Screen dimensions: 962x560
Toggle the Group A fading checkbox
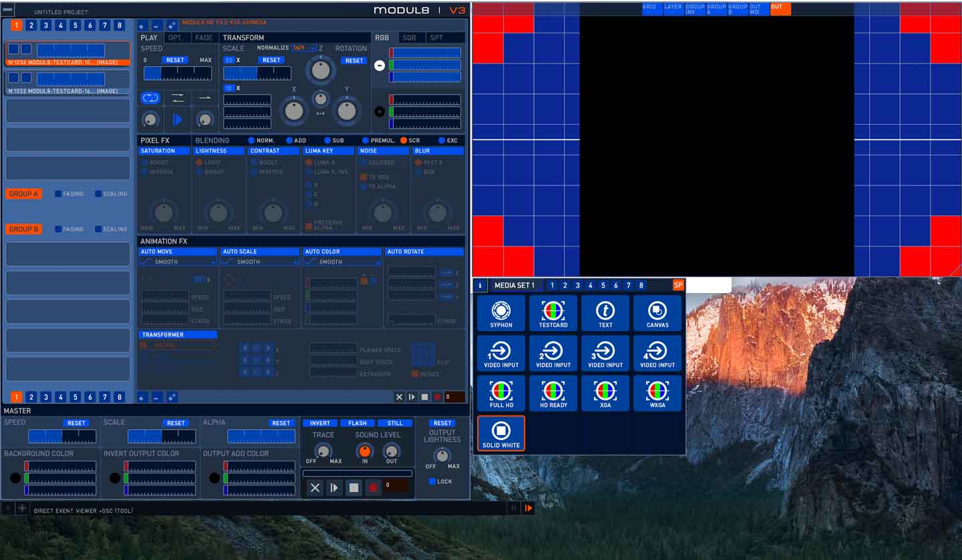[x=59, y=194]
